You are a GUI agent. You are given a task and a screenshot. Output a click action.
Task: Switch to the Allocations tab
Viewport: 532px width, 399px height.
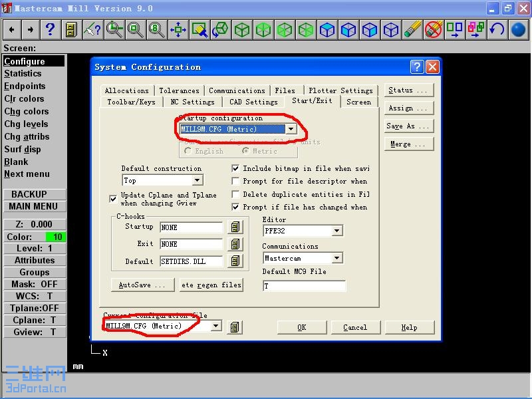[x=127, y=90]
